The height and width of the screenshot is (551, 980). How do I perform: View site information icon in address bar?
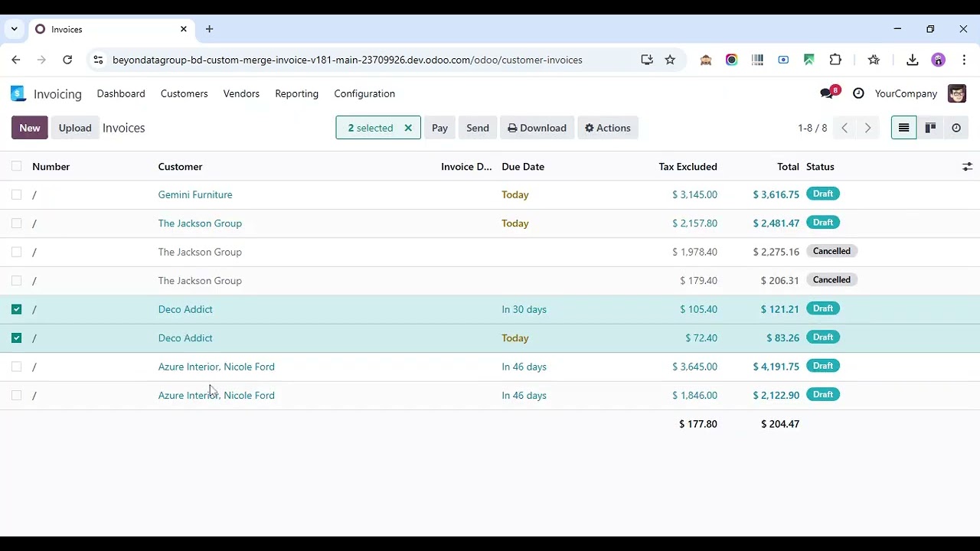pyautogui.click(x=98, y=60)
